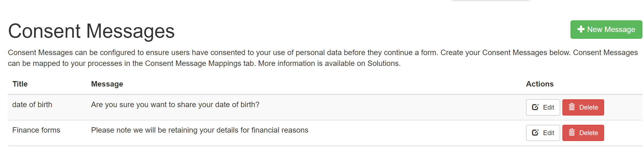This screenshot has width=644, height=147.
Task: Click the plus icon on New Message
Action: coord(581,29)
